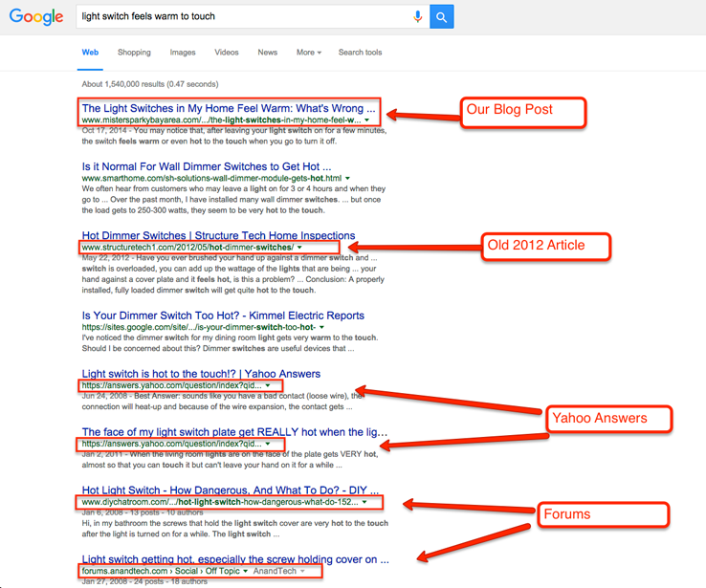Click the Google logo
The width and height of the screenshot is (706, 588).
click(x=36, y=17)
